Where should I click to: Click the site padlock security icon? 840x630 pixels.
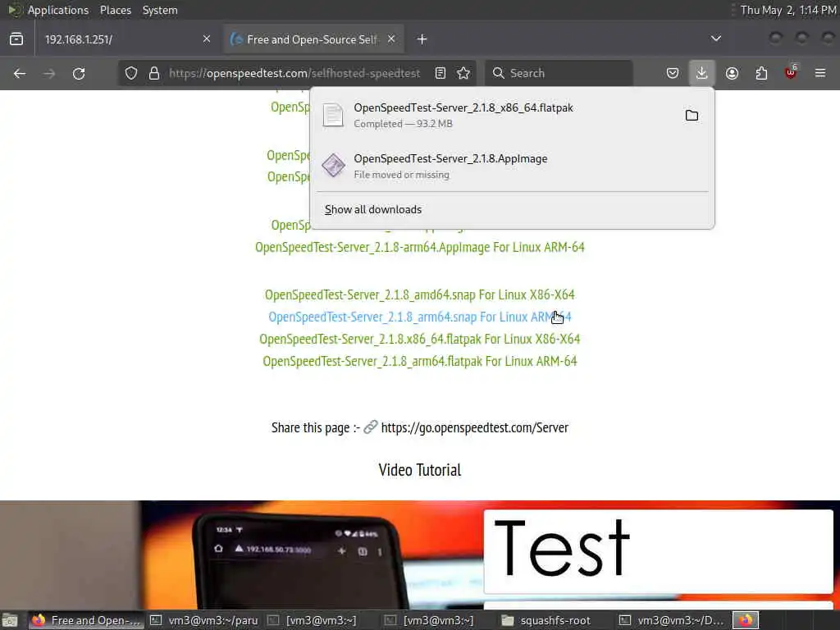pos(154,73)
